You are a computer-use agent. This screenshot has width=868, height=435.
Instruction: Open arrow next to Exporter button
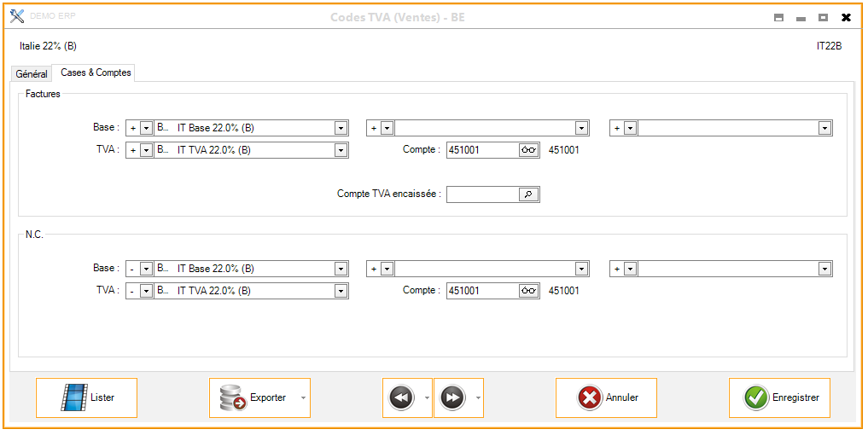(x=302, y=398)
